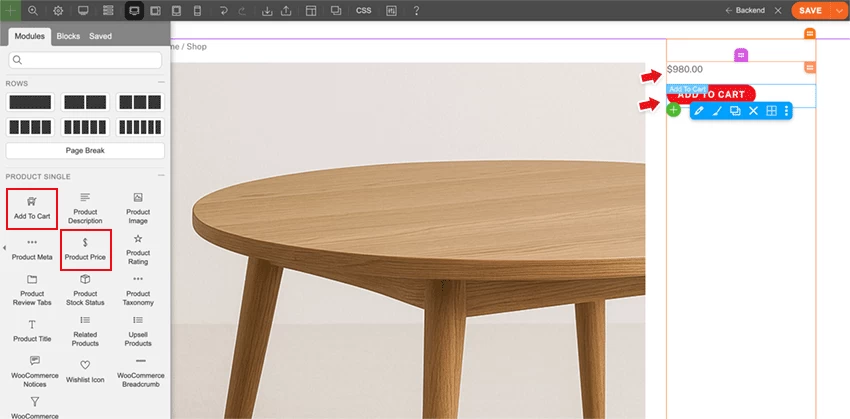Collapse the ROWS section with minus

coord(161,82)
